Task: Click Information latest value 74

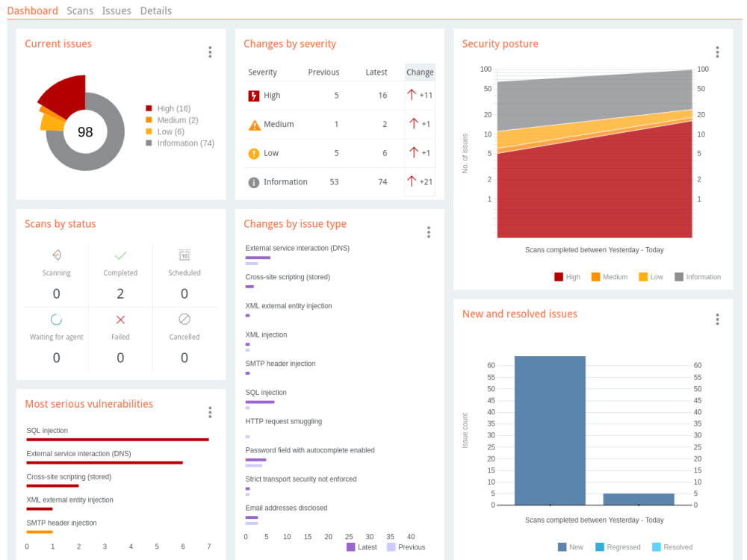Action: [382, 182]
